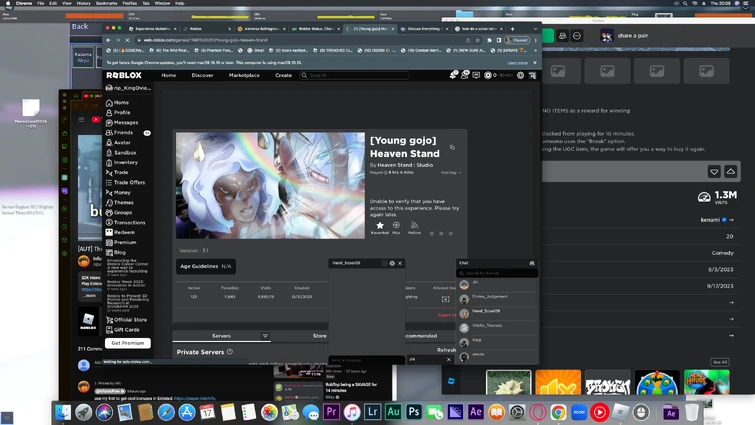Image resolution: width=755 pixels, height=425 pixels.
Task: Launch Photoshop from the Dock
Action: pos(414,411)
